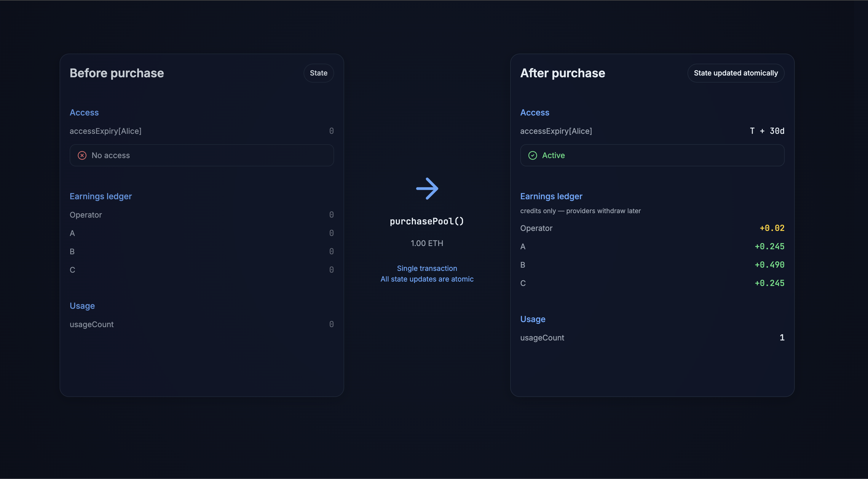Click the red X no-access icon
The width and height of the screenshot is (868, 479).
[x=82, y=155]
